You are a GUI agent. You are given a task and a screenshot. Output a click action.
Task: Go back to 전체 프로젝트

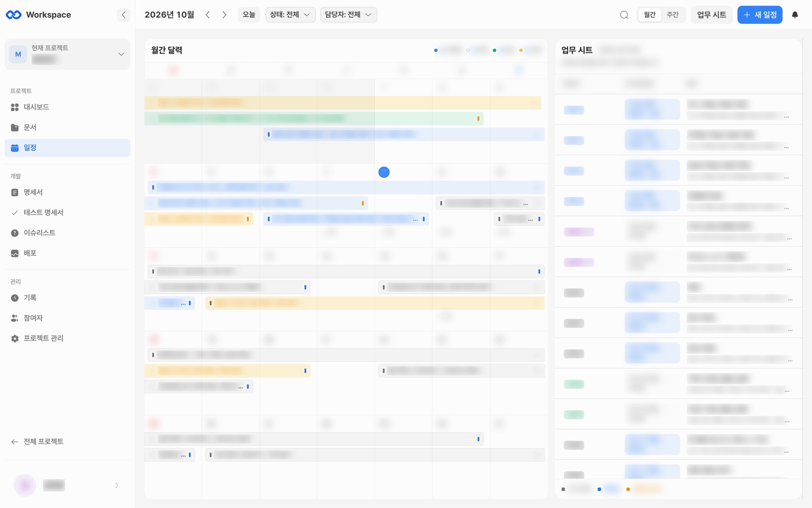(x=67, y=442)
